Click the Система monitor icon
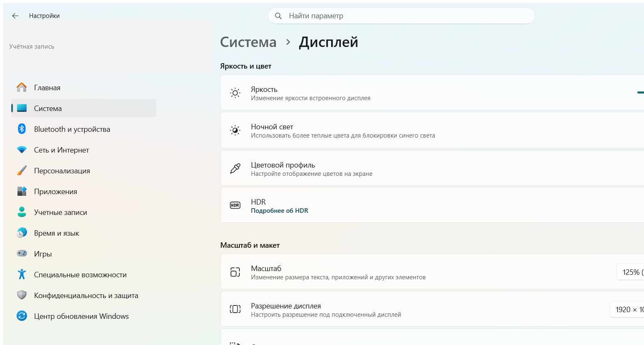This screenshot has height=345, width=644. pos(22,108)
